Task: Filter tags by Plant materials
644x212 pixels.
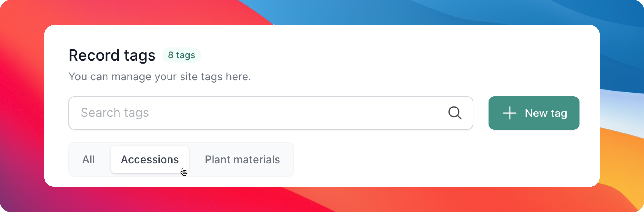Action: (x=242, y=159)
